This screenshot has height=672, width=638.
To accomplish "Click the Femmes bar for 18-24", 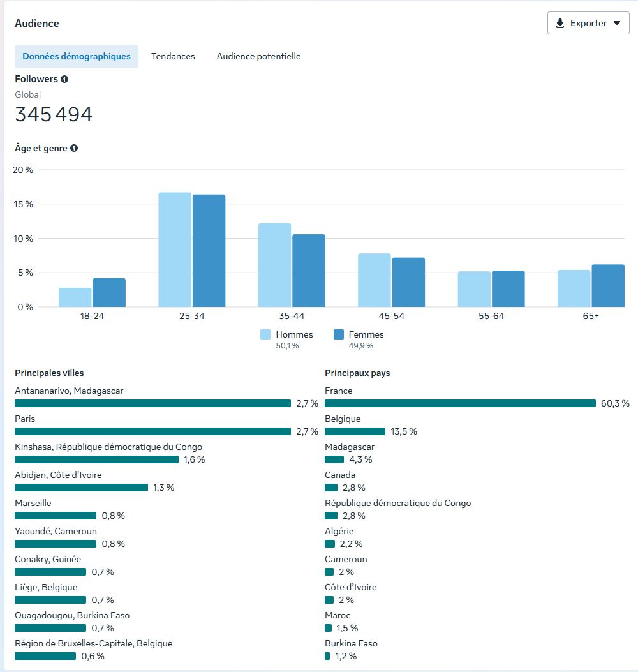I will pos(109,292).
